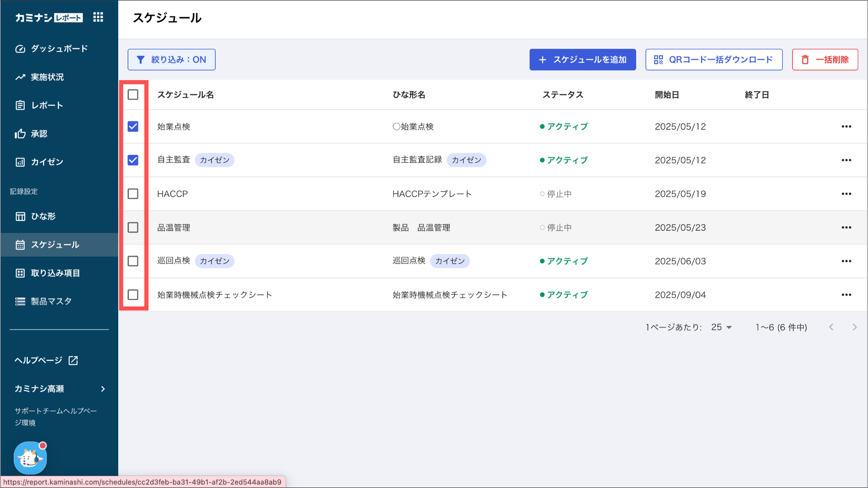The image size is (868, 488).
Task: Uncheck the 始業点検 schedule checkbox
Action: 133,126
